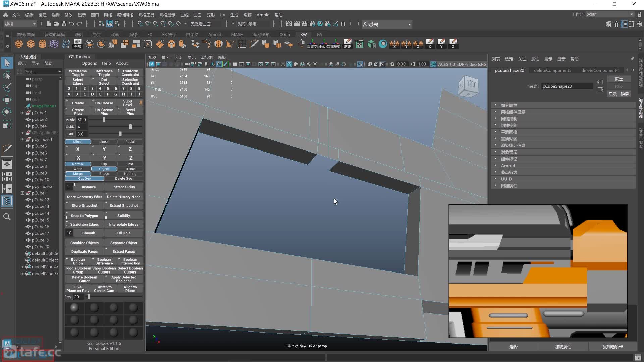The height and width of the screenshot is (362, 644).
Task: Click the Home icon in menu bar
Action: pos(5,15)
